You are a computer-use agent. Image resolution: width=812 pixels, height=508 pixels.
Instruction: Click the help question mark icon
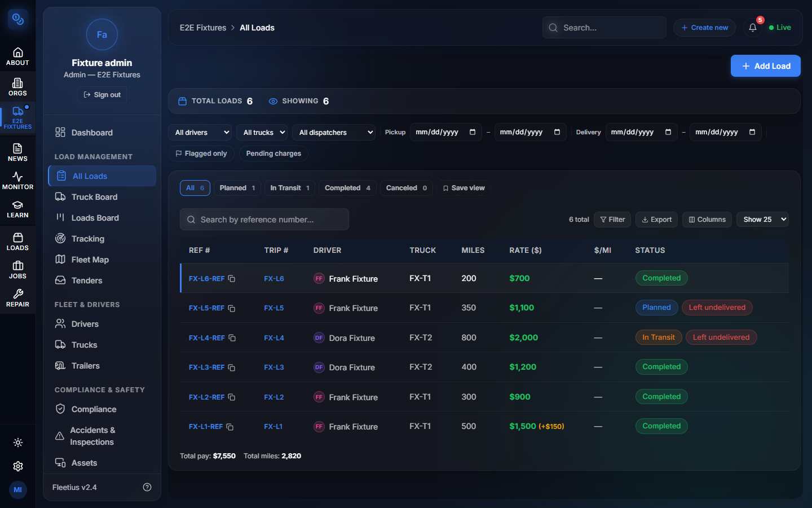click(147, 487)
